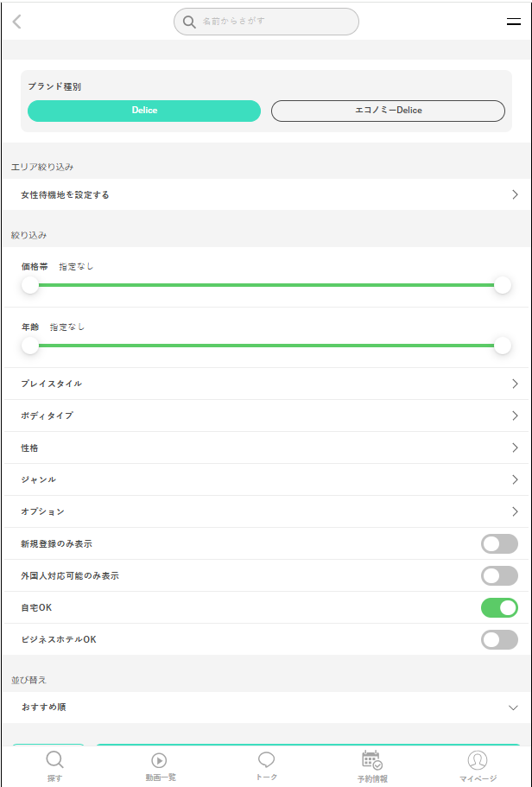Screen dimensions: 532x787
Task: Expand the プレイスタイル filter row
Action: tap(266, 384)
